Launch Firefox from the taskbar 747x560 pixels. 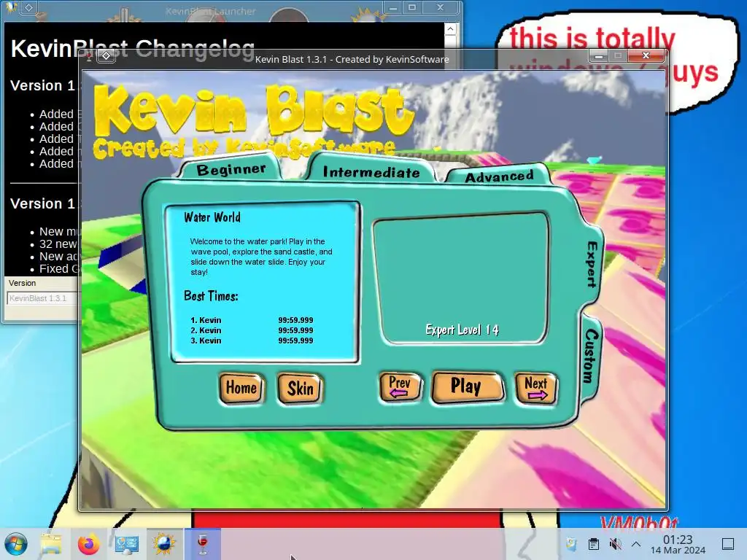tap(88, 544)
